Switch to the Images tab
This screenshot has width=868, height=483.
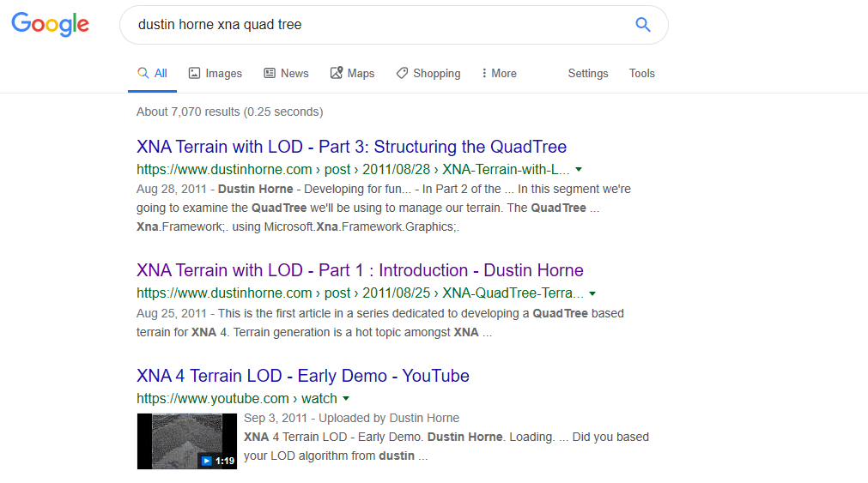point(215,74)
